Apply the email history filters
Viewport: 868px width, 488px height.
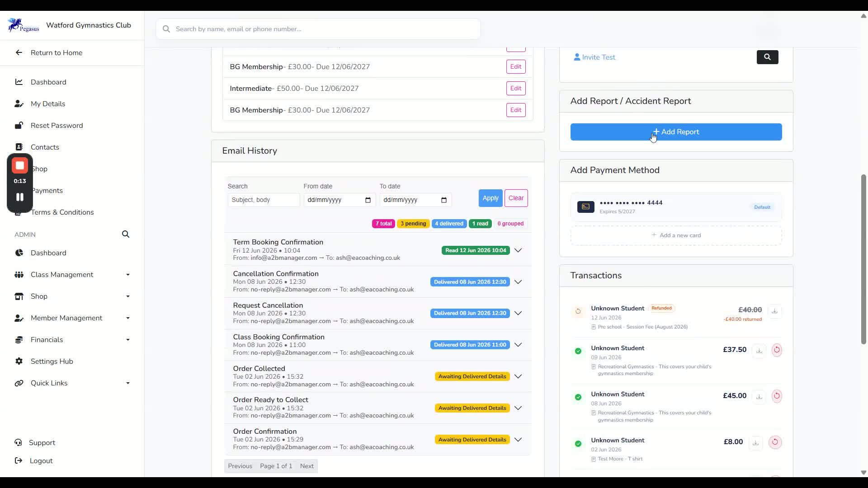(x=491, y=198)
